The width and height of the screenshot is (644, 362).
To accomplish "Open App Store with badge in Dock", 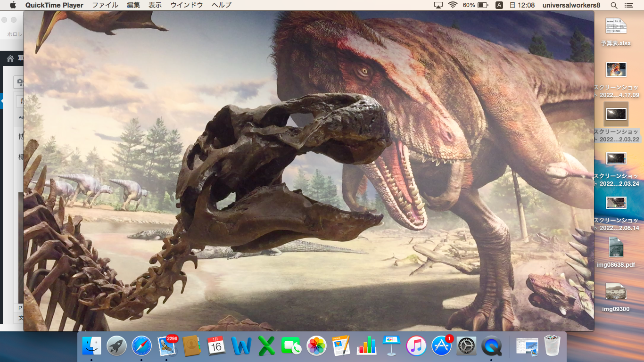I will point(441,346).
